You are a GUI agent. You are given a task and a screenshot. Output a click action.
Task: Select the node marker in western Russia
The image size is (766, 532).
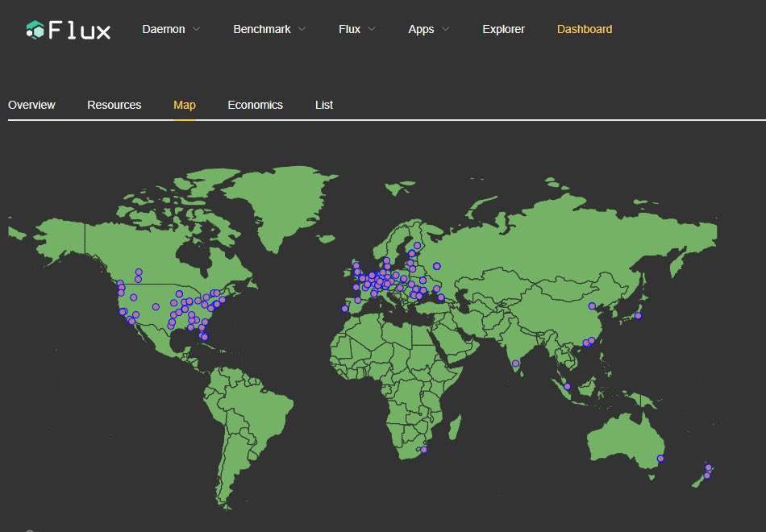pos(437,266)
